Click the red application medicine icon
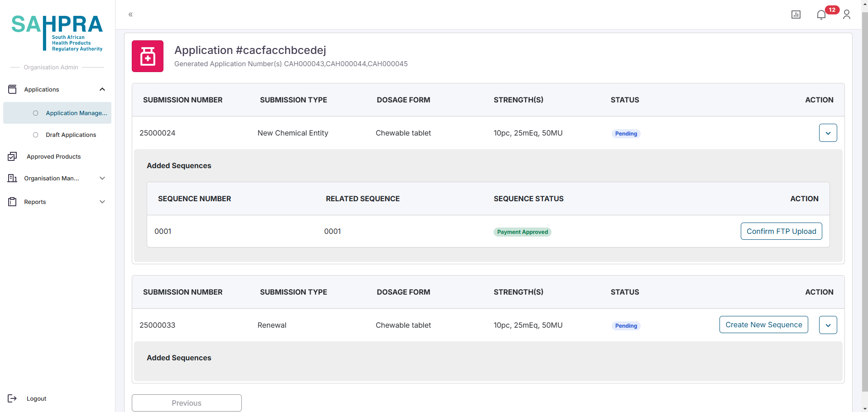This screenshot has width=868, height=412. coord(148,56)
